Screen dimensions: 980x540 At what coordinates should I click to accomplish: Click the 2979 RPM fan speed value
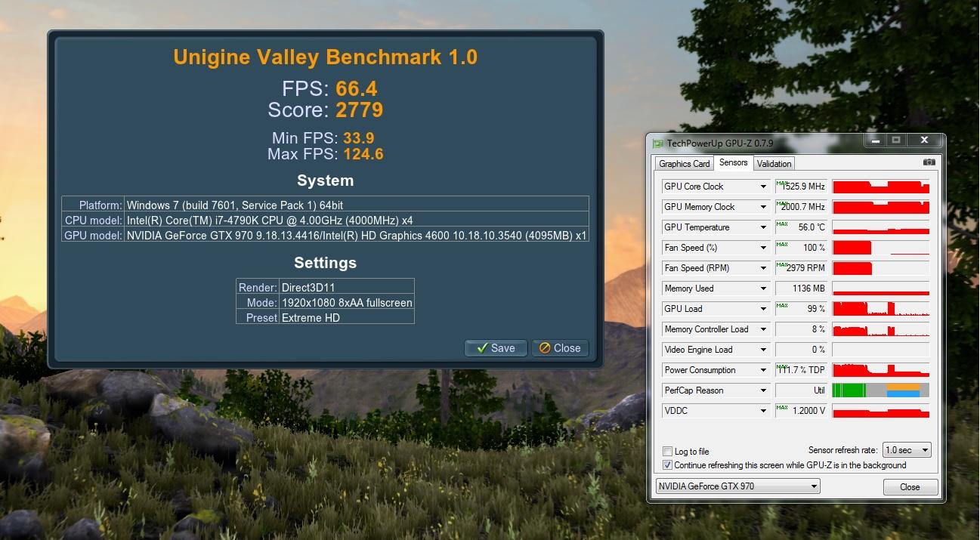802,268
